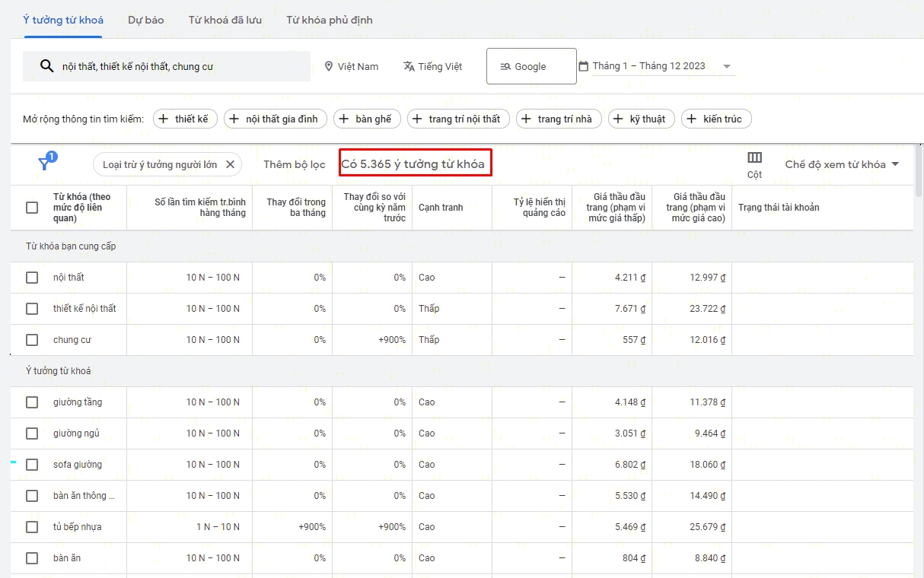Screen dimensions: 924x578
Task: Tick the checkbox for 'giường tầng'
Action: 32,402
